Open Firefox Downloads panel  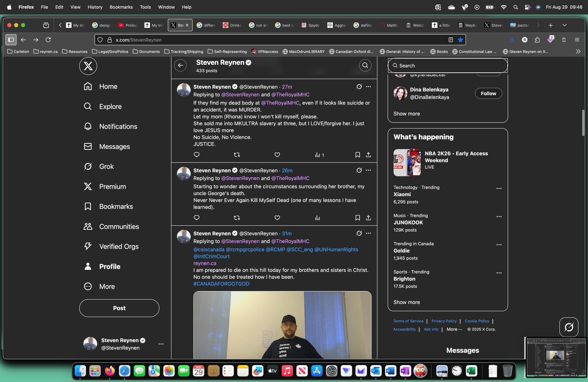pyautogui.click(x=512, y=40)
